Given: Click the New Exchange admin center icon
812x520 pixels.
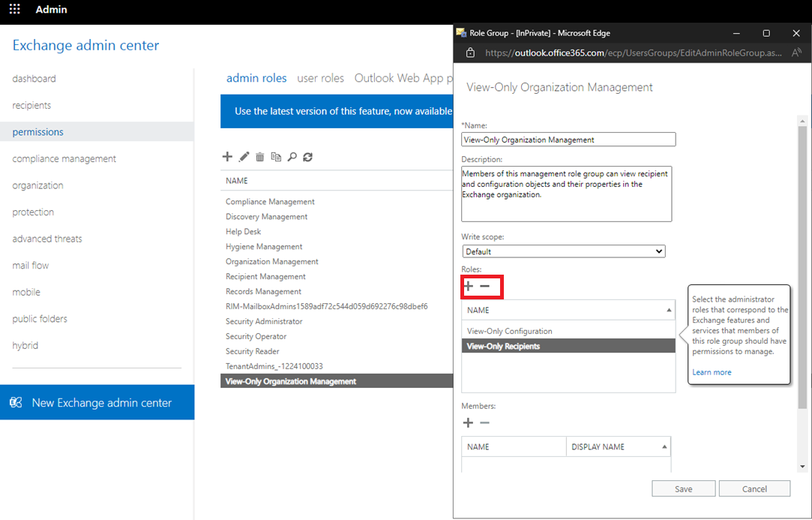Looking at the screenshot, I should tap(16, 402).
